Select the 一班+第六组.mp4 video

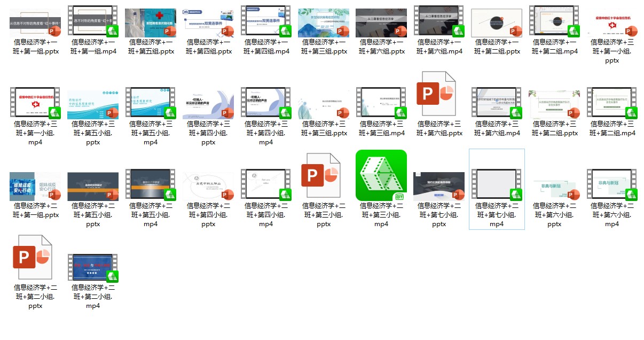439,23
